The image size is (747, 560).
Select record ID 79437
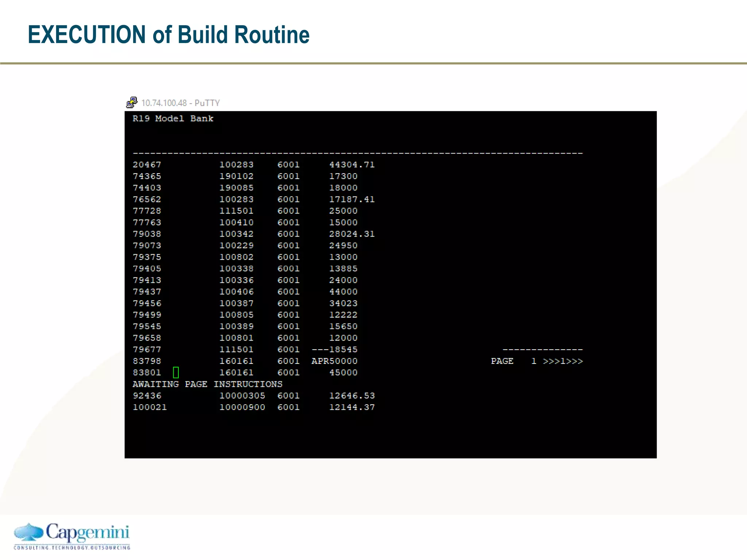(147, 292)
